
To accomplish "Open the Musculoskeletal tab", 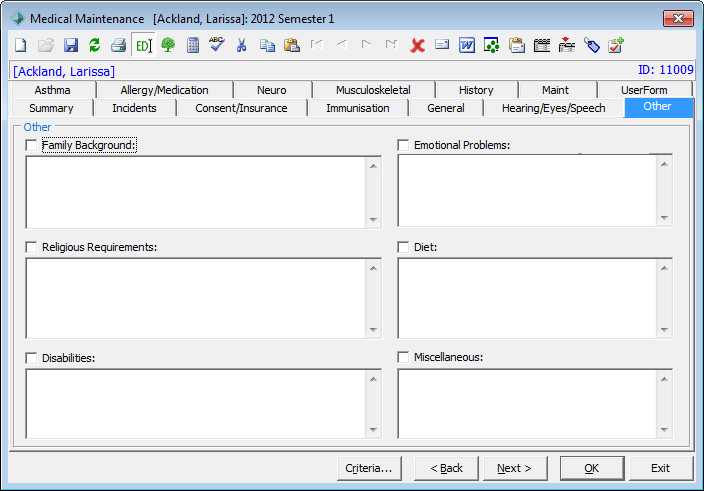I will (x=373, y=90).
